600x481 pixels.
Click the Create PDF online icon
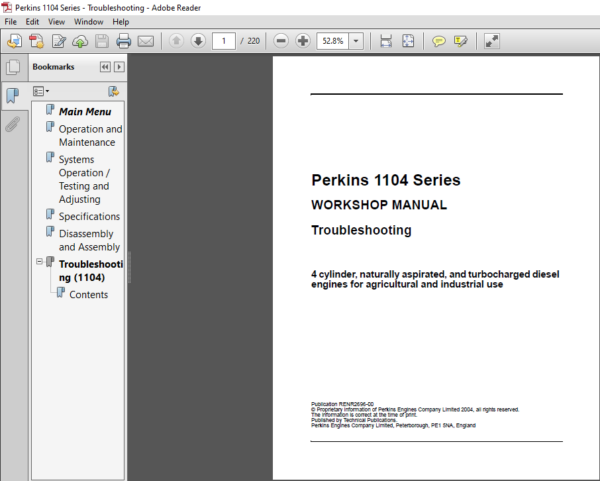pyautogui.click(x=37, y=41)
